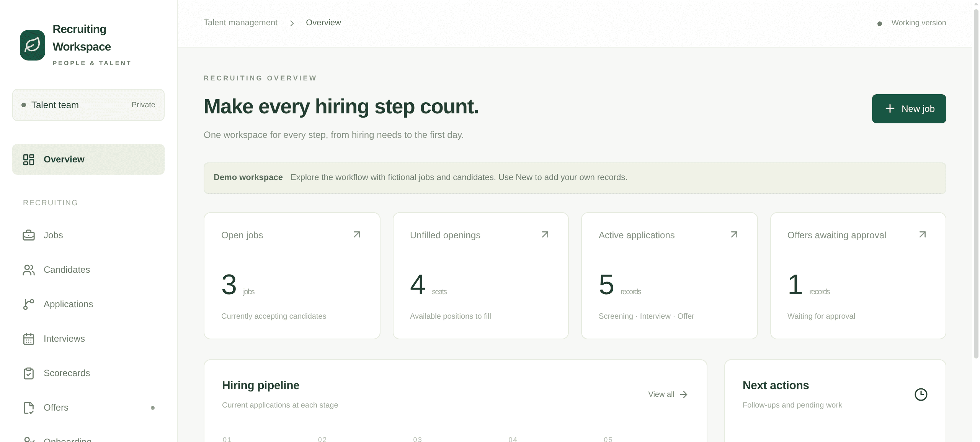
Task: Click the Applications branch icon
Action: [x=29, y=304]
